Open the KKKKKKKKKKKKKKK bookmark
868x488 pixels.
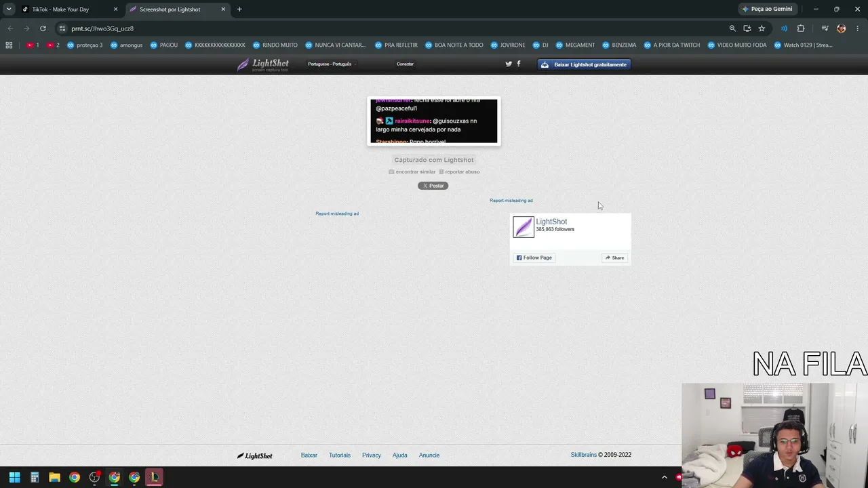coord(216,45)
